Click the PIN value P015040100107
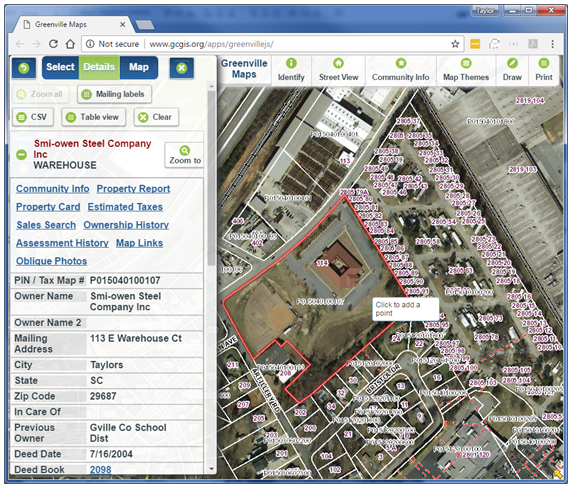Image resolution: width=571 pixels, height=487 pixels. (x=125, y=280)
